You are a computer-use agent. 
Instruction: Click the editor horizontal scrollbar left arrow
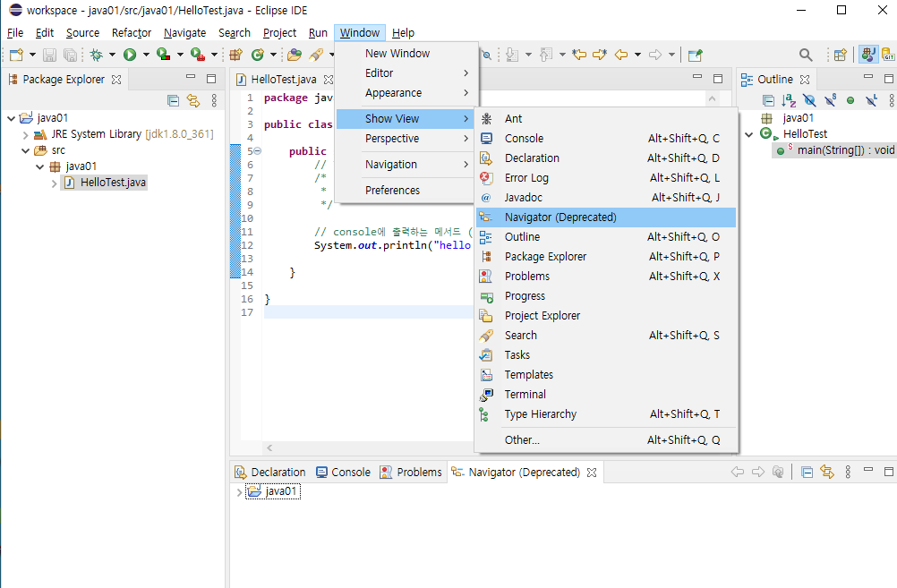pos(269,447)
